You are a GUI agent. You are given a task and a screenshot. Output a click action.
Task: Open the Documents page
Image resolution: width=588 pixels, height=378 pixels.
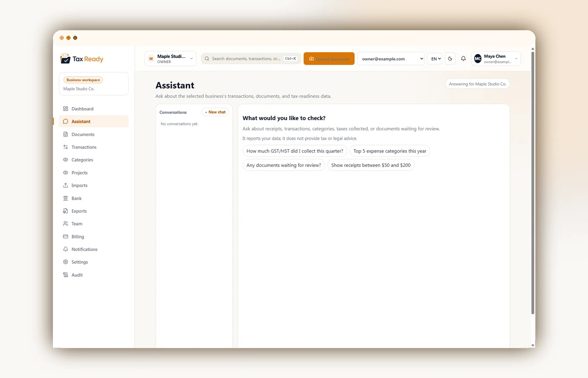[x=94, y=134]
